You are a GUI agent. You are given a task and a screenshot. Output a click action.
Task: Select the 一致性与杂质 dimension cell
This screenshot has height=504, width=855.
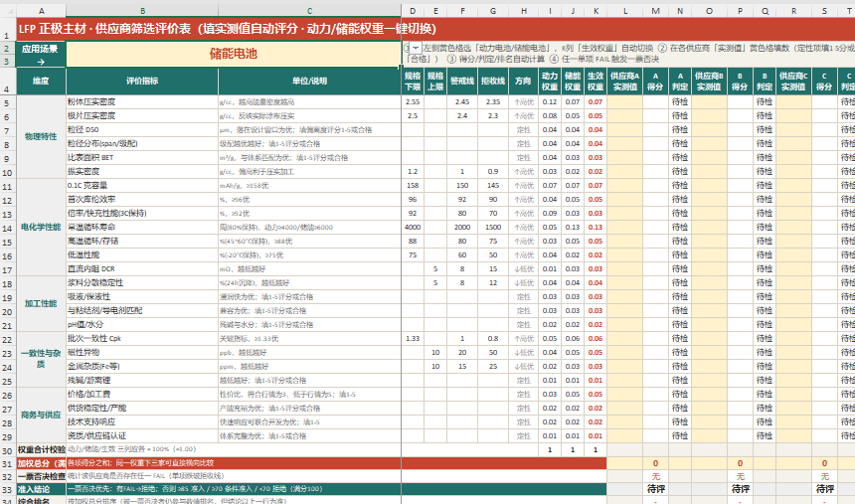(x=41, y=360)
